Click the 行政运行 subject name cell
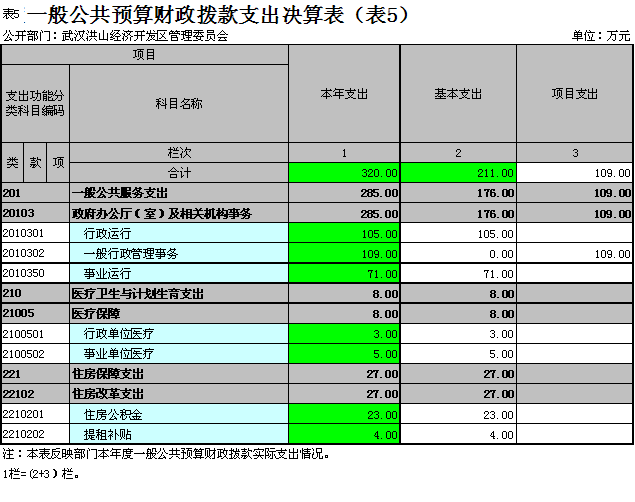Image resolution: width=635 pixels, height=502 pixels. (x=178, y=233)
